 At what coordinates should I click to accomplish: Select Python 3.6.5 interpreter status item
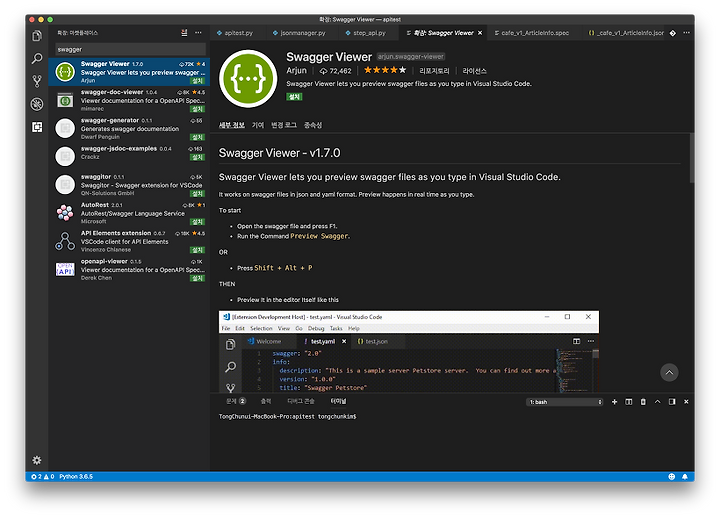tap(76, 477)
